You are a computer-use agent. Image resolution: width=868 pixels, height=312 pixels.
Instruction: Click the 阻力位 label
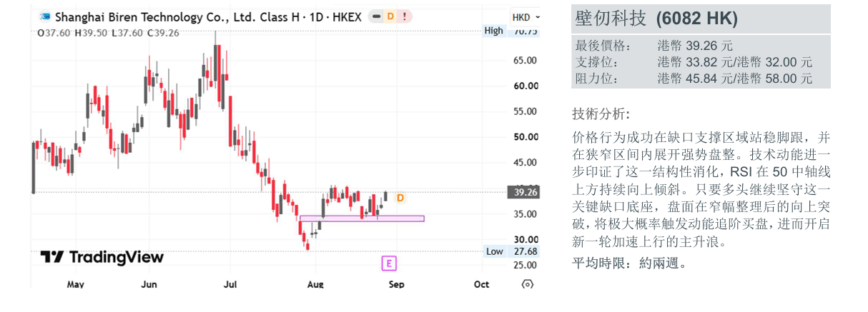[596, 79]
